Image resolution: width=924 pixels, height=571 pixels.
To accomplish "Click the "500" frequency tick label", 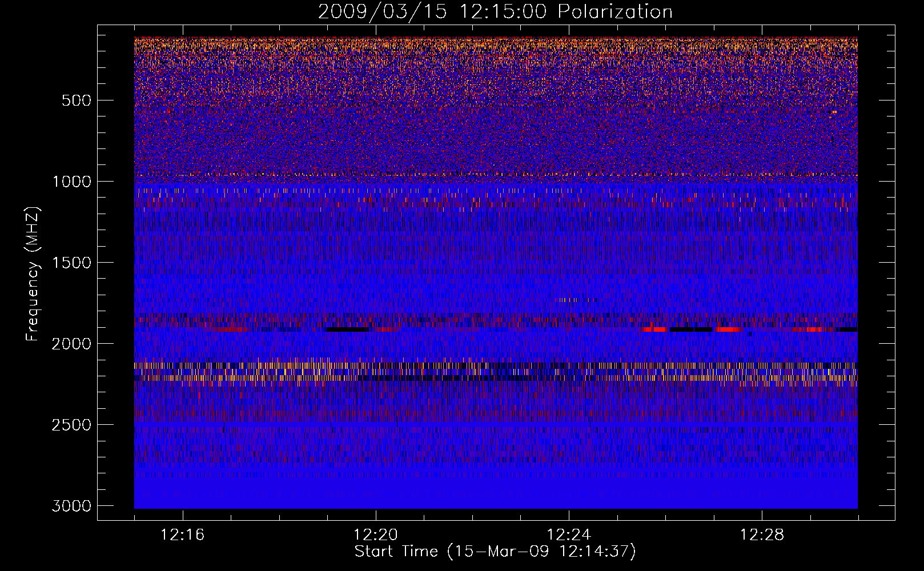I will pos(76,100).
